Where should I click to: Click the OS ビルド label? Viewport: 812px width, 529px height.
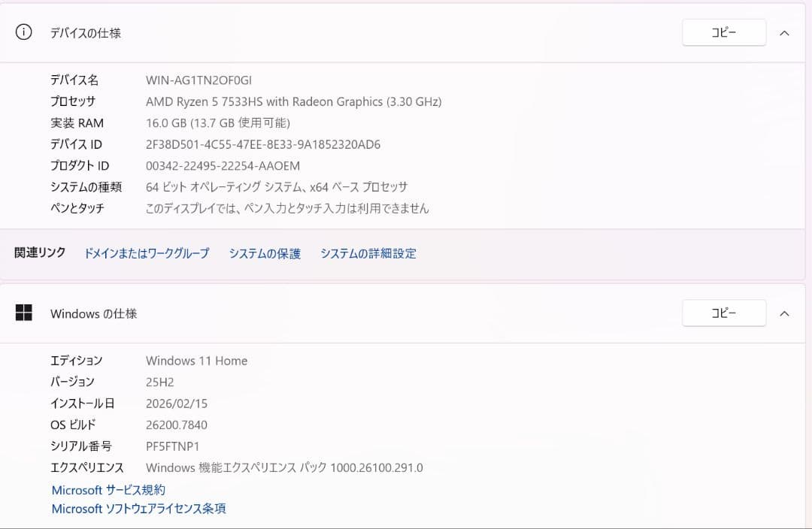[73, 425]
